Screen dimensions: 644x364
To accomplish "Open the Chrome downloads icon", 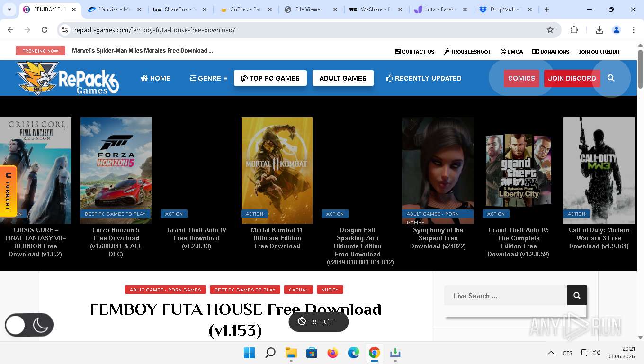I will tap(599, 30).
